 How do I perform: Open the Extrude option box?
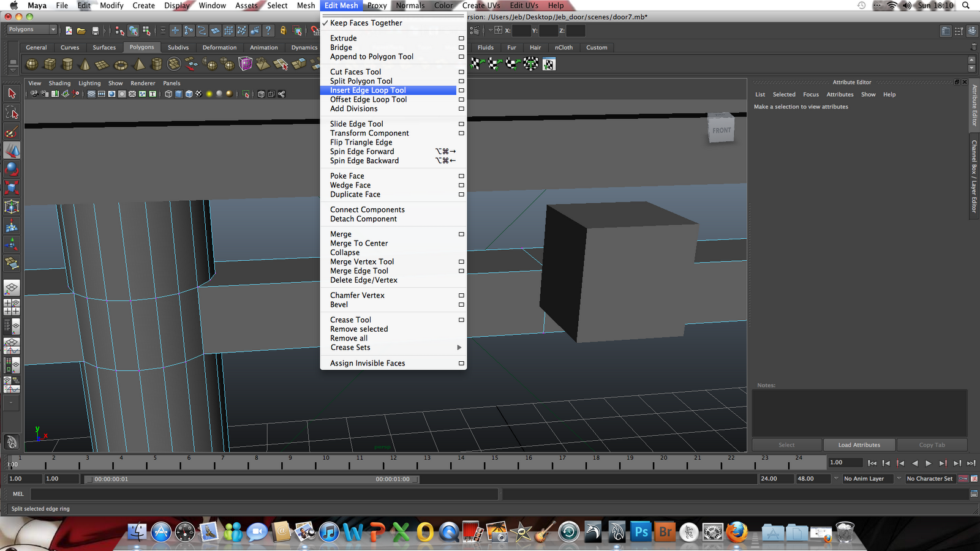[461, 38]
